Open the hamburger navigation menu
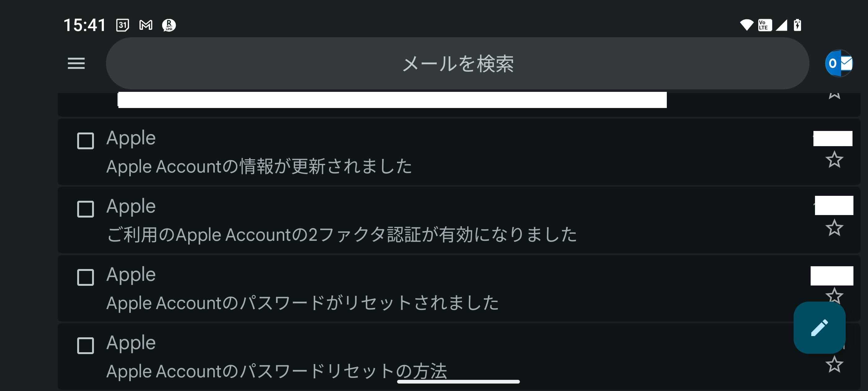 pos(76,63)
